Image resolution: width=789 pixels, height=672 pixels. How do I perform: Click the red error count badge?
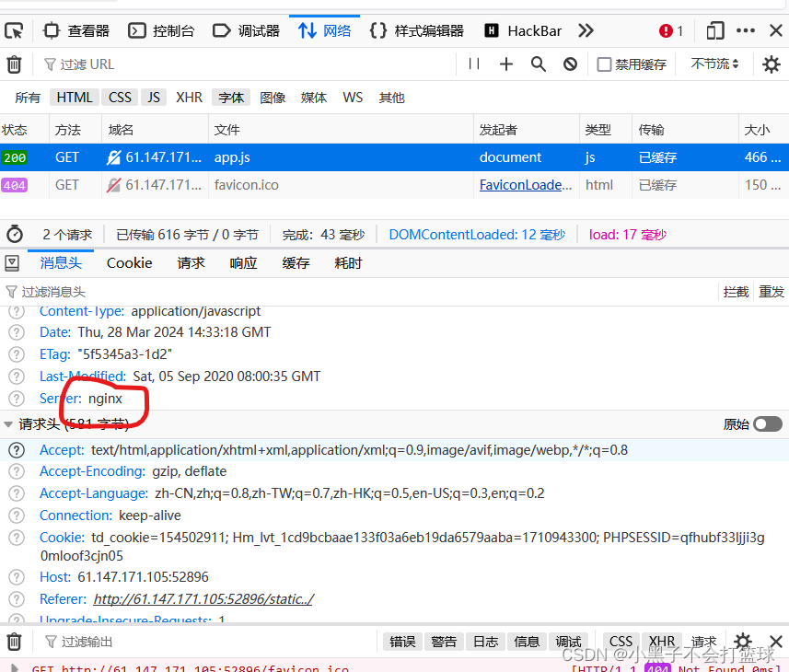pos(665,30)
